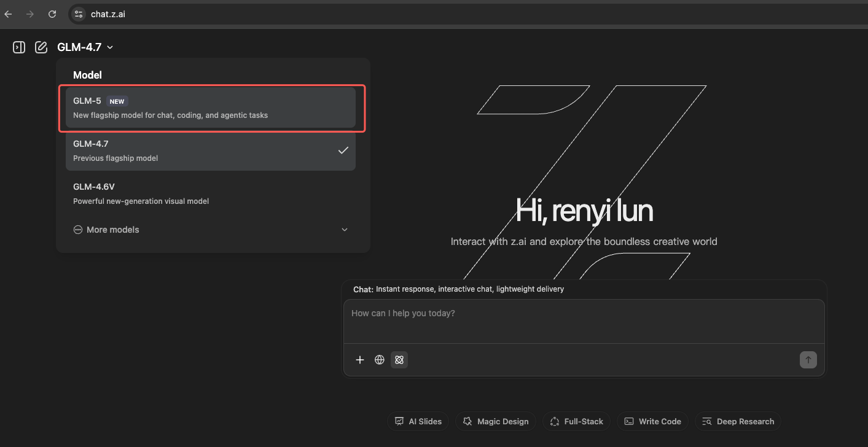Image resolution: width=868 pixels, height=447 pixels.
Task: Click New flagship model description text
Action: (x=170, y=115)
